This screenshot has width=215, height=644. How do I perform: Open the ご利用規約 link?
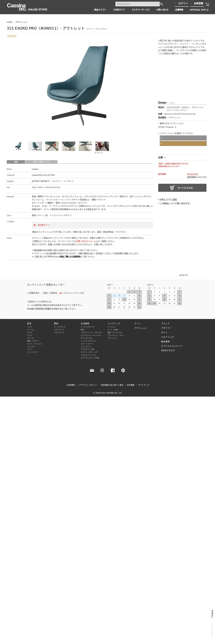point(70,385)
